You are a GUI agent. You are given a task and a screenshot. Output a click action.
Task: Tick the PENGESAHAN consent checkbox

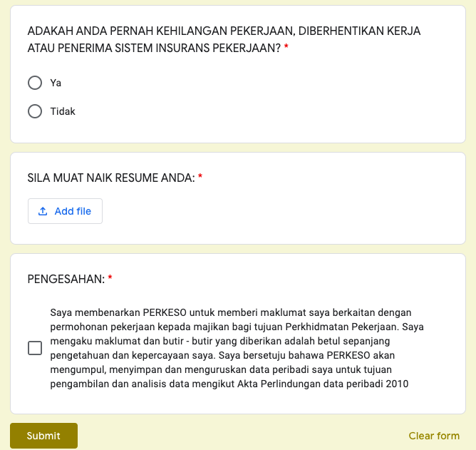pyautogui.click(x=35, y=348)
